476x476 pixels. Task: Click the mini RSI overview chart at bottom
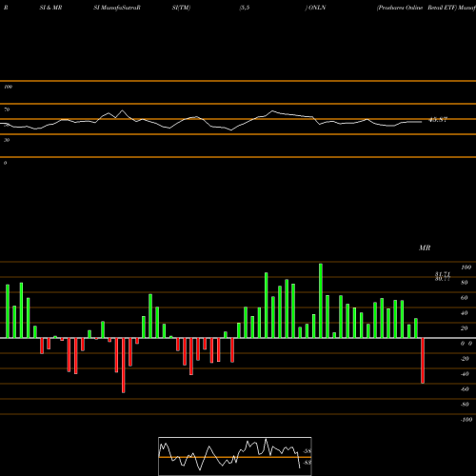(235, 456)
